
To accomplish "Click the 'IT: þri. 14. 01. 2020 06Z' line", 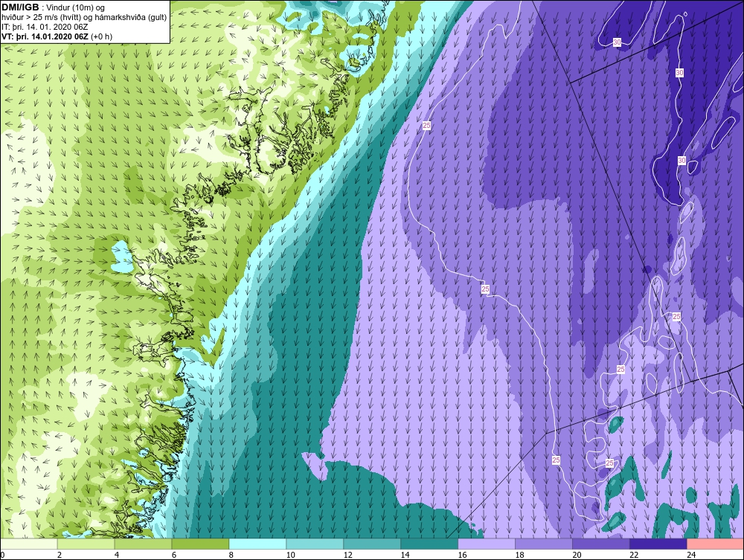I will [46, 27].
